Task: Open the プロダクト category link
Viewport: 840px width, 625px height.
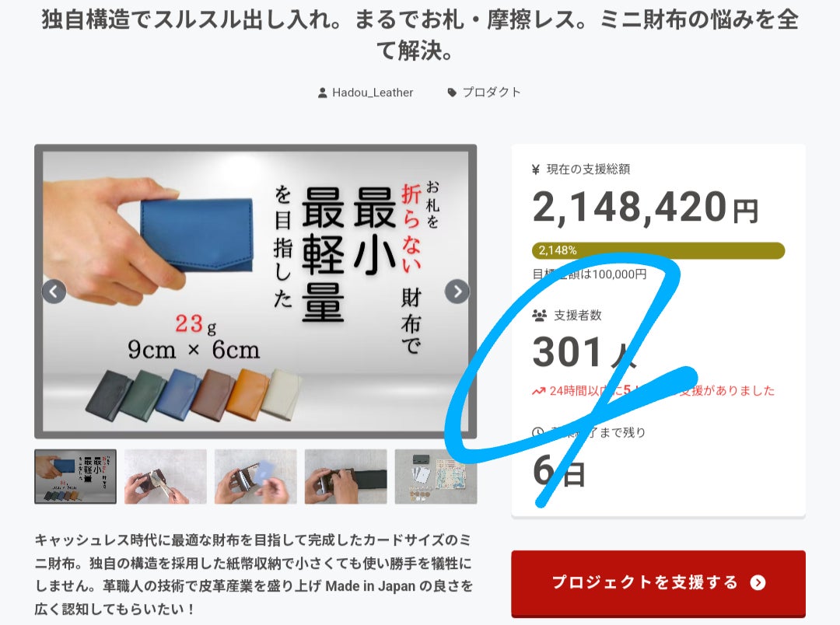Action: pyautogui.click(x=492, y=92)
